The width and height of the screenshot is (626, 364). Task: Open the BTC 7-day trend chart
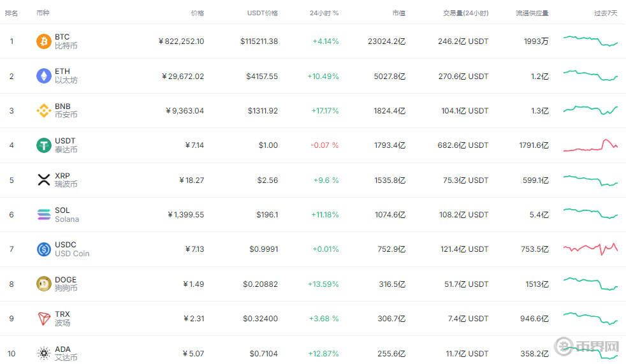pyautogui.click(x=590, y=41)
